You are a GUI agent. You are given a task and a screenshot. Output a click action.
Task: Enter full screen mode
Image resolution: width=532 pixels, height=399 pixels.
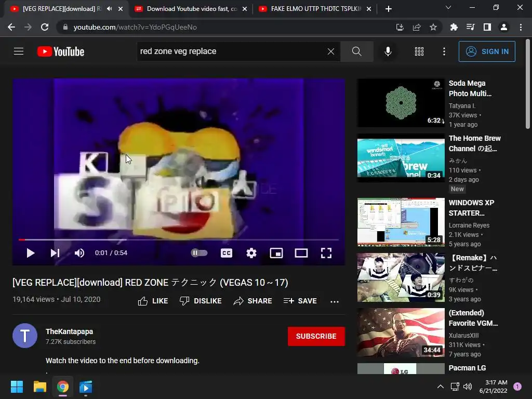326,253
